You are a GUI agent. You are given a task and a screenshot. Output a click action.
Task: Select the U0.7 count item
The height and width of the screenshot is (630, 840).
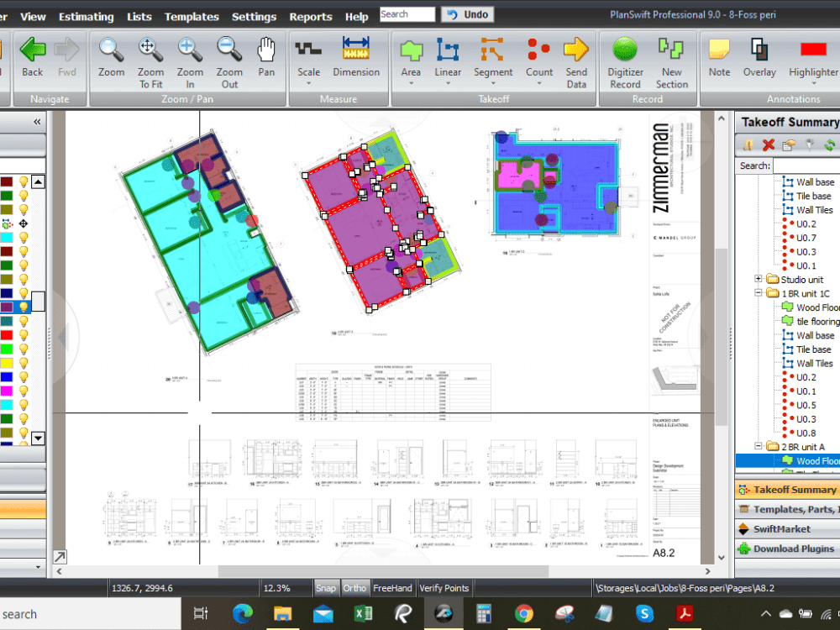(806, 238)
